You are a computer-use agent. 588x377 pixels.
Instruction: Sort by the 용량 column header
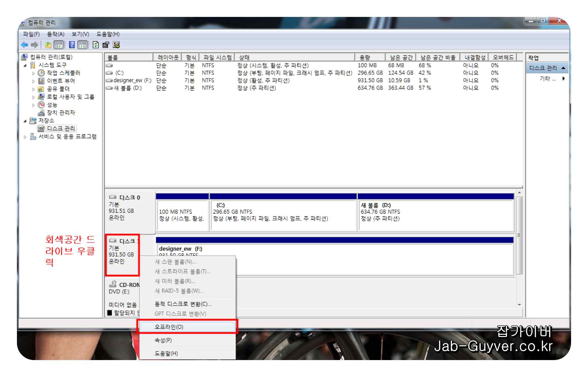(x=370, y=58)
